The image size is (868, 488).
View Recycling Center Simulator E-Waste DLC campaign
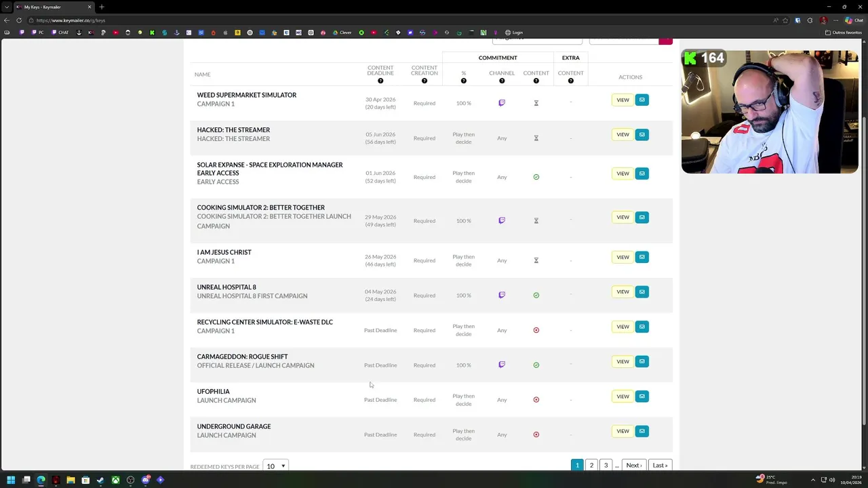623,327
